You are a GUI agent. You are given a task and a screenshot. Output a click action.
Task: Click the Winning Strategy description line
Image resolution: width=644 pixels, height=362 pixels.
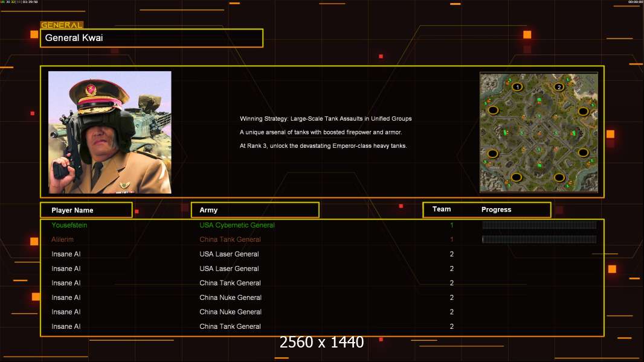coord(326,119)
